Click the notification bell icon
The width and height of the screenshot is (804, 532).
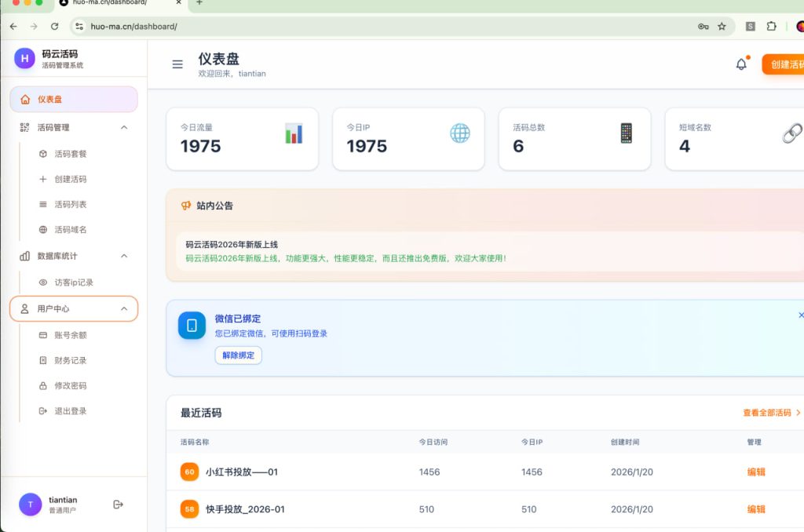741,64
